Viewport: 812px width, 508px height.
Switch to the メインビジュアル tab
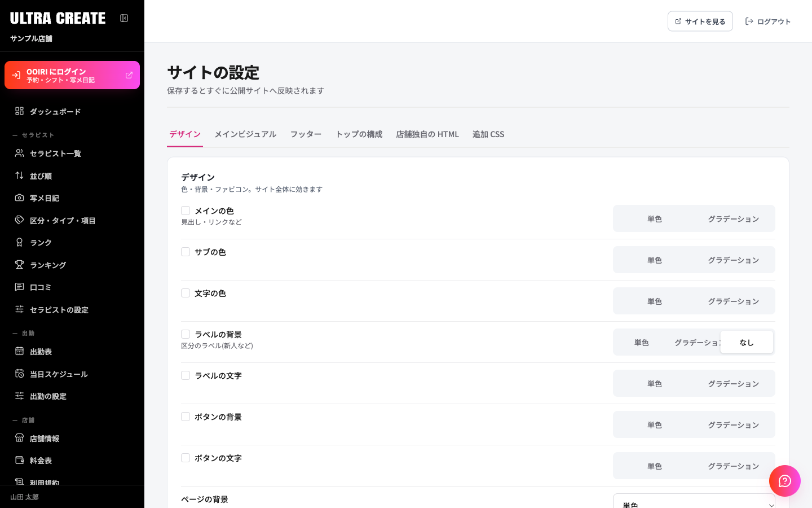point(245,134)
